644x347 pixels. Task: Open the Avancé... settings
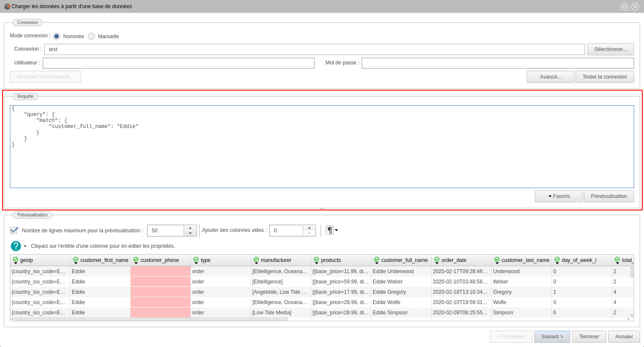point(551,77)
